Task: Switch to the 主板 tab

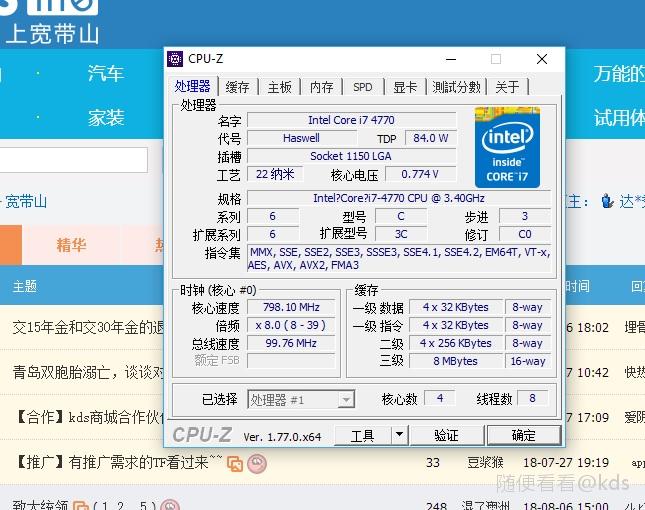Action: [279, 87]
